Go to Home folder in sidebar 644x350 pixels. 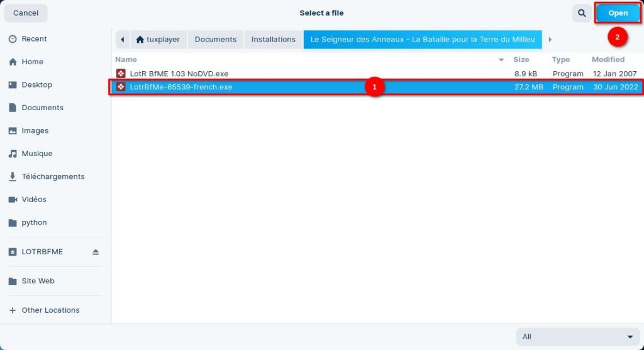pos(32,62)
